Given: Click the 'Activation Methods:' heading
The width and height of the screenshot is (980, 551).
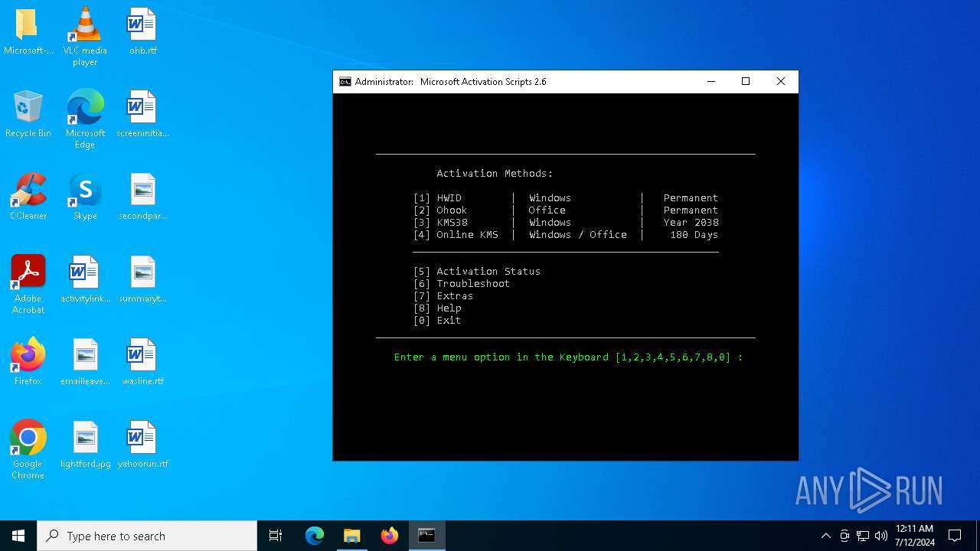Looking at the screenshot, I should (495, 174).
